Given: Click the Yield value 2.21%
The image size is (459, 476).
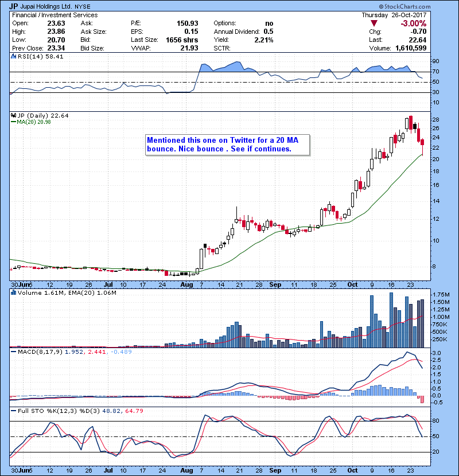Looking at the screenshot, I should point(264,40).
